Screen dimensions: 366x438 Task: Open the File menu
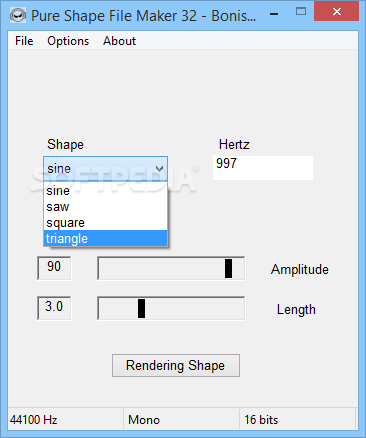(24, 41)
